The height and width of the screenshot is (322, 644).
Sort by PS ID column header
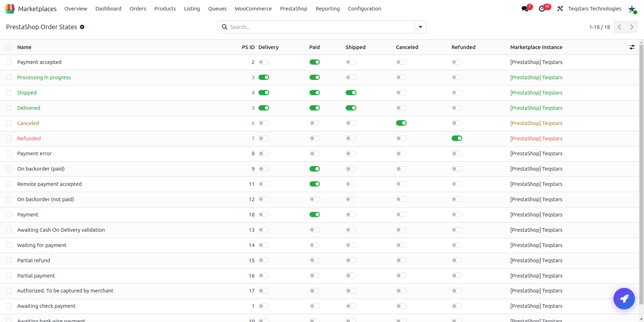coord(248,47)
